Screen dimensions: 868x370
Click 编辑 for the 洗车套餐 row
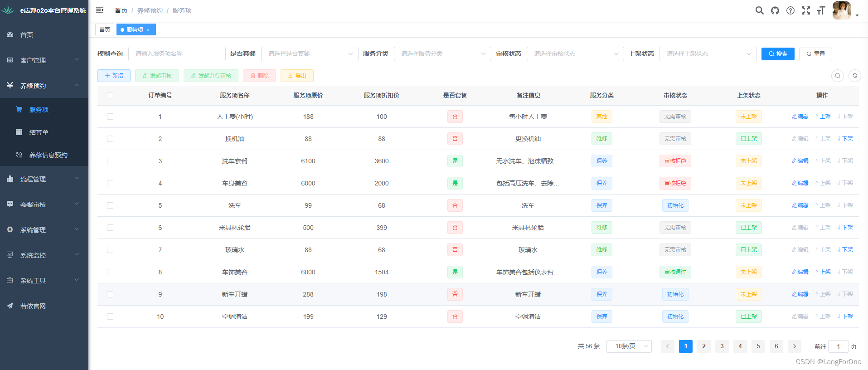point(800,161)
